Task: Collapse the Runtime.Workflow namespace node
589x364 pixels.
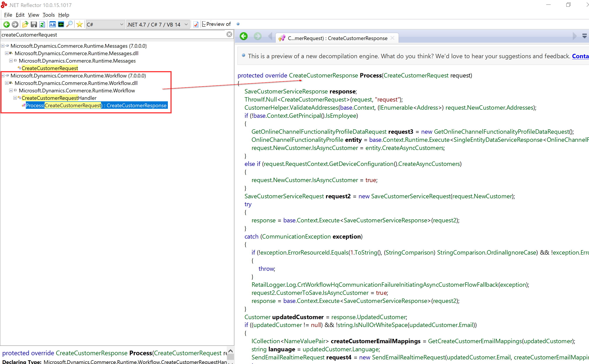Action: (x=11, y=90)
